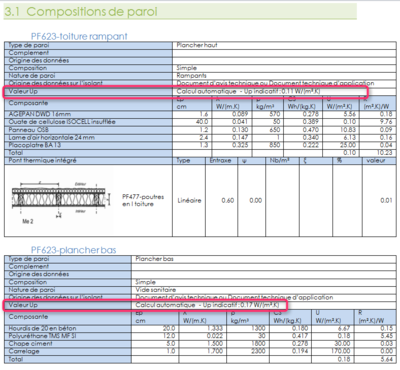
Task: Click the "Placoplatre BA 13" component row
Action: coord(200,145)
